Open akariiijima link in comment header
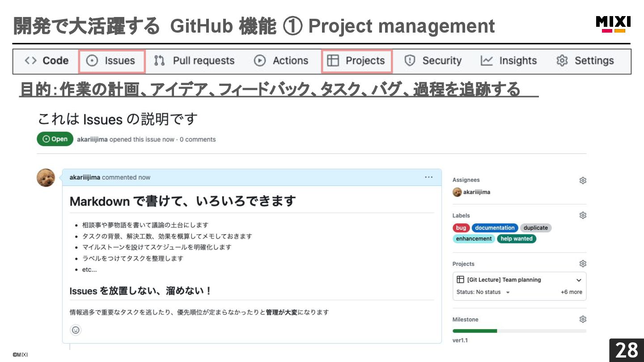Image resolution: width=644 pixels, height=362 pixels. click(85, 177)
